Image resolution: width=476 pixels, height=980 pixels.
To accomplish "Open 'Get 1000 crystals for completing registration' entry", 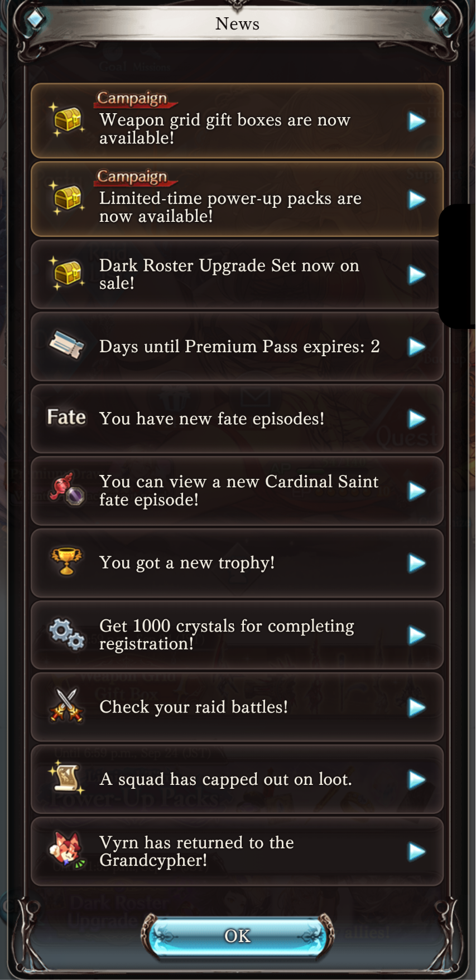I will (237, 635).
